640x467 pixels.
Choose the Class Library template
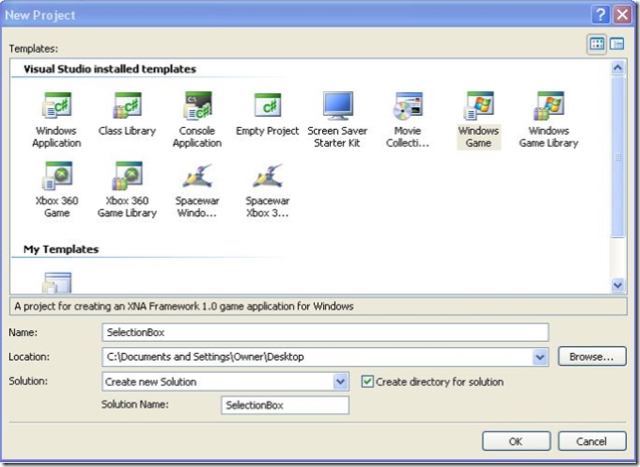pyautogui.click(x=127, y=114)
